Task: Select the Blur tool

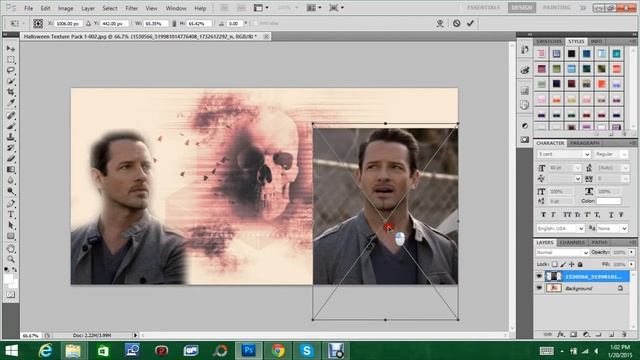Action: 11,180
